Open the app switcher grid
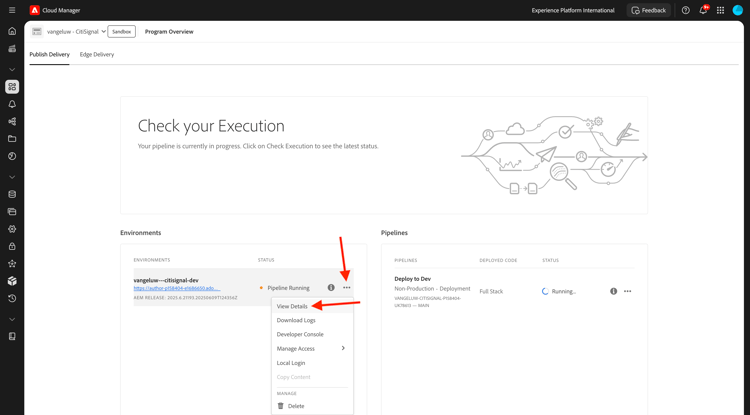750x415 pixels. tap(720, 10)
